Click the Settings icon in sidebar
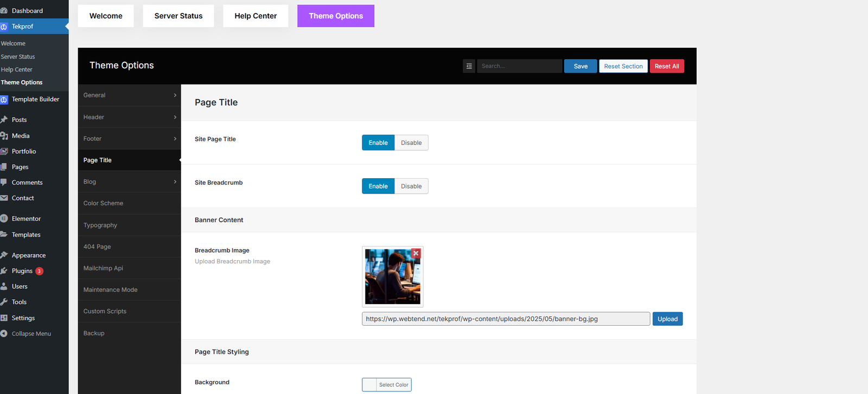 click(4, 318)
